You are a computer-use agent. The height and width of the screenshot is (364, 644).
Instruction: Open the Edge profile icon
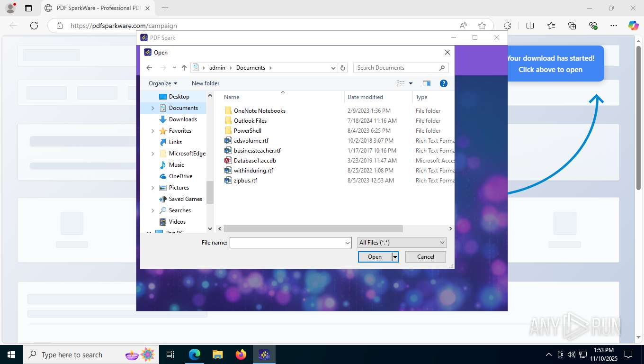pyautogui.click(x=10, y=8)
